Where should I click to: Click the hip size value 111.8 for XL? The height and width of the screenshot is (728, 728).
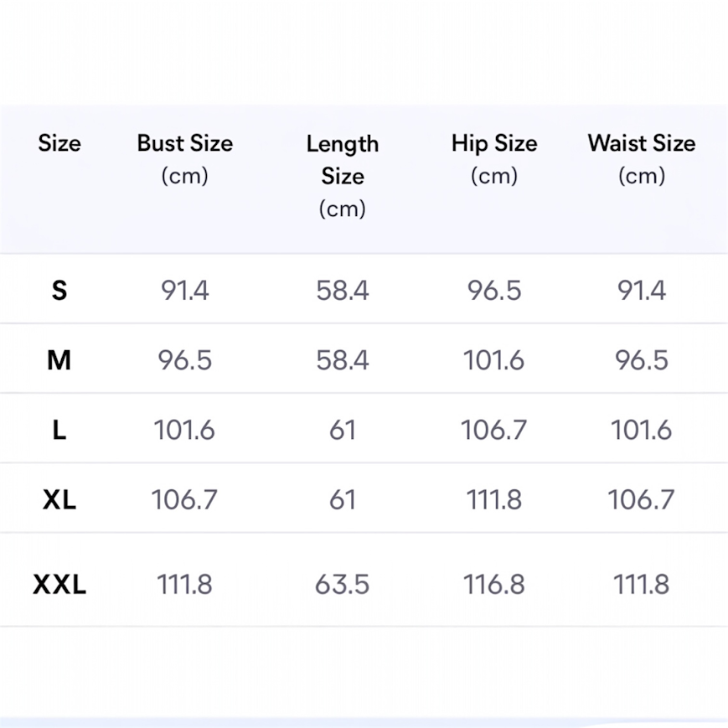click(x=494, y=500)
